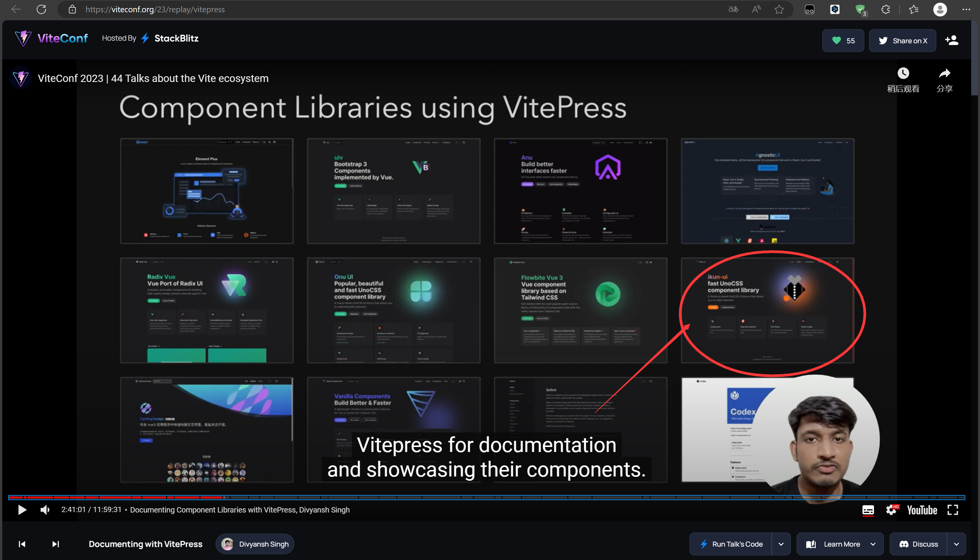Toggle subtitles/closed captions

click(x=868, y=510)
